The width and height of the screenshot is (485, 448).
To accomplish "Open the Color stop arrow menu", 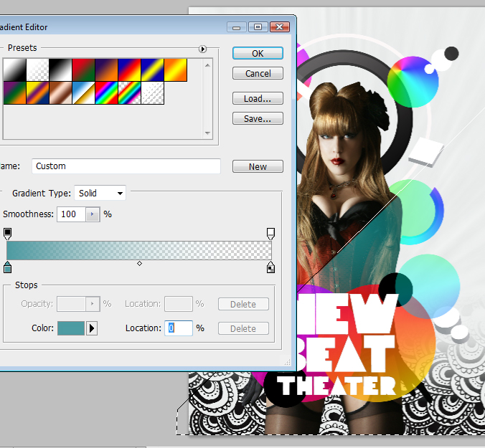I will 92,328.
